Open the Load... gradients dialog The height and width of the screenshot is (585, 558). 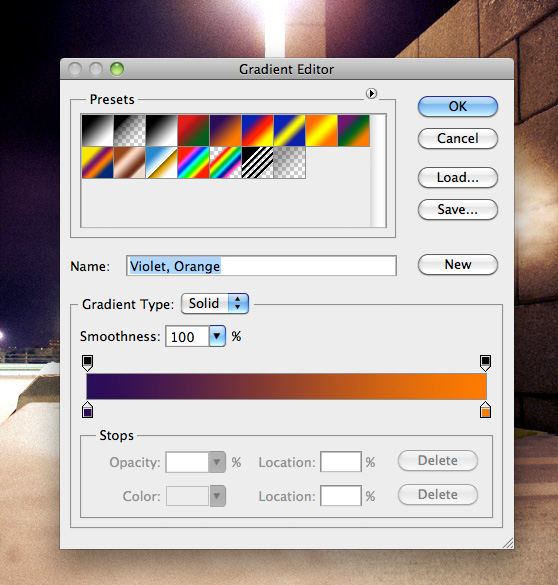(458, 177)
